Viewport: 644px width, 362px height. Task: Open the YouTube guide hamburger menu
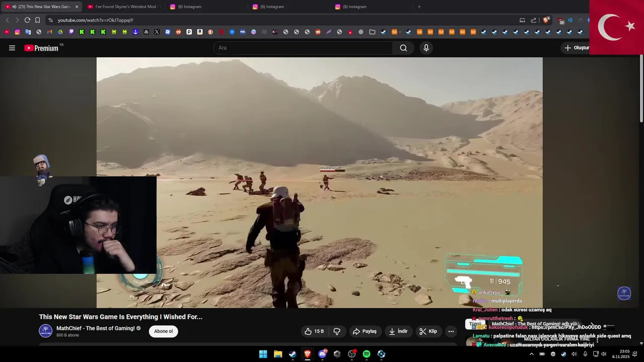[x=12, y=48]
